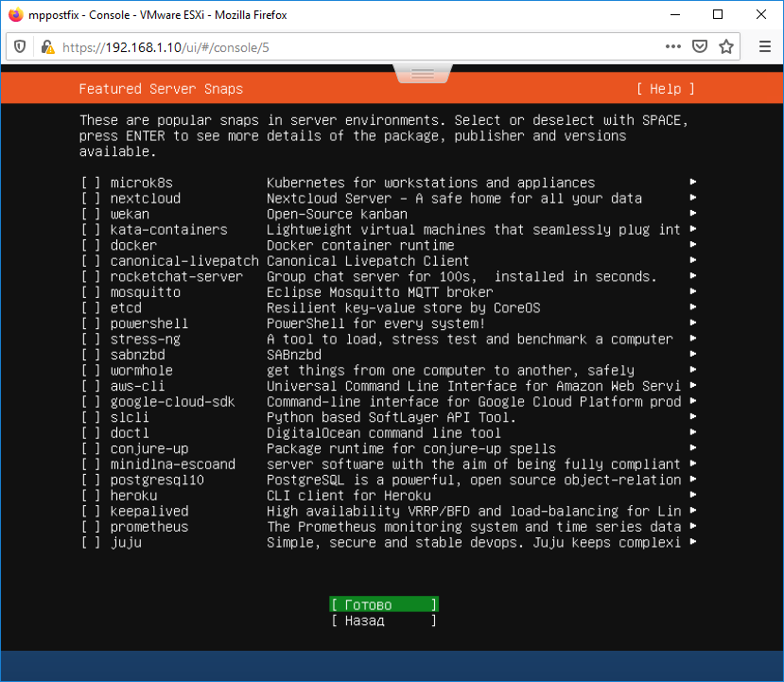This screenshot has height=682, width=784.
Task: Select the etcd snap name
Action: coord(126,307)
